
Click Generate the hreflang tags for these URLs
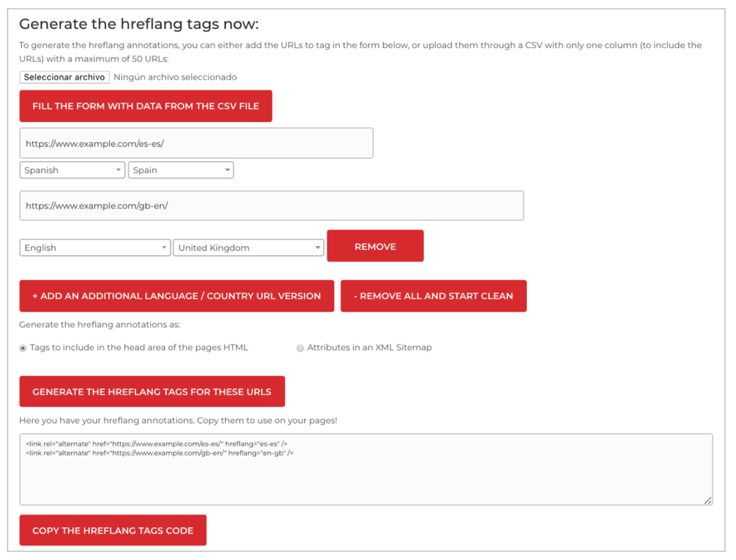pyautogui.click(x=152, y=392)
